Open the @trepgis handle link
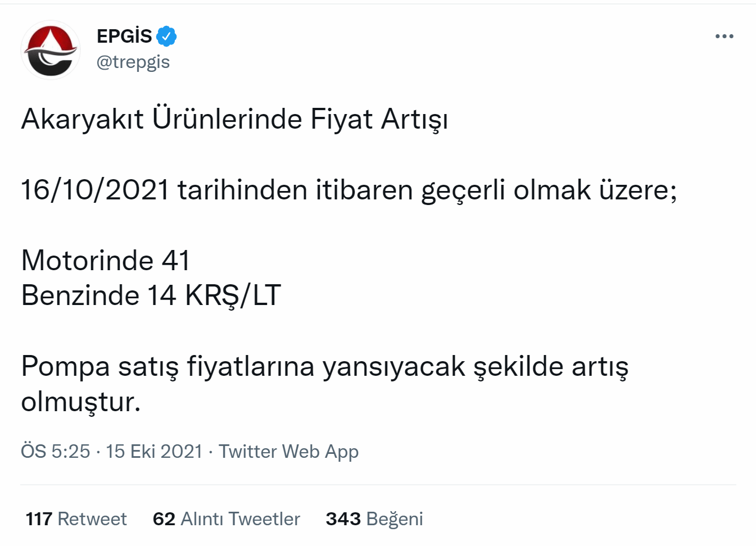 click(x=133, y=62)
